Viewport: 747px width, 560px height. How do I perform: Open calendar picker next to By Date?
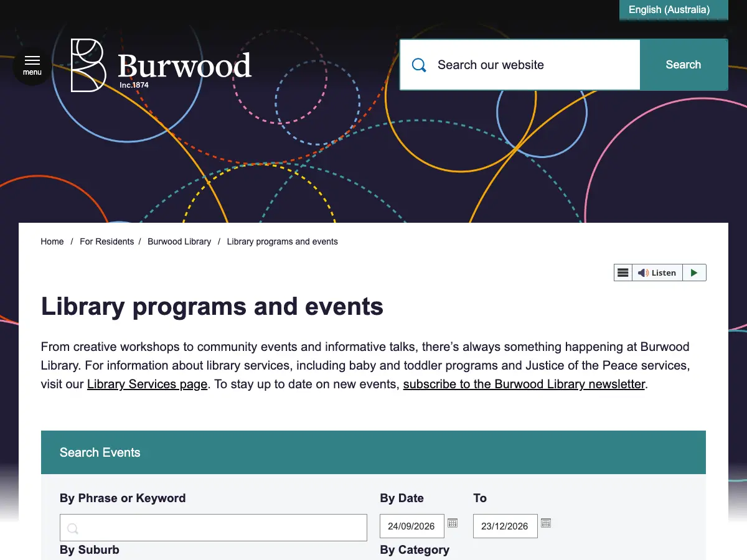pyautogui.click(x=453, y=523)
